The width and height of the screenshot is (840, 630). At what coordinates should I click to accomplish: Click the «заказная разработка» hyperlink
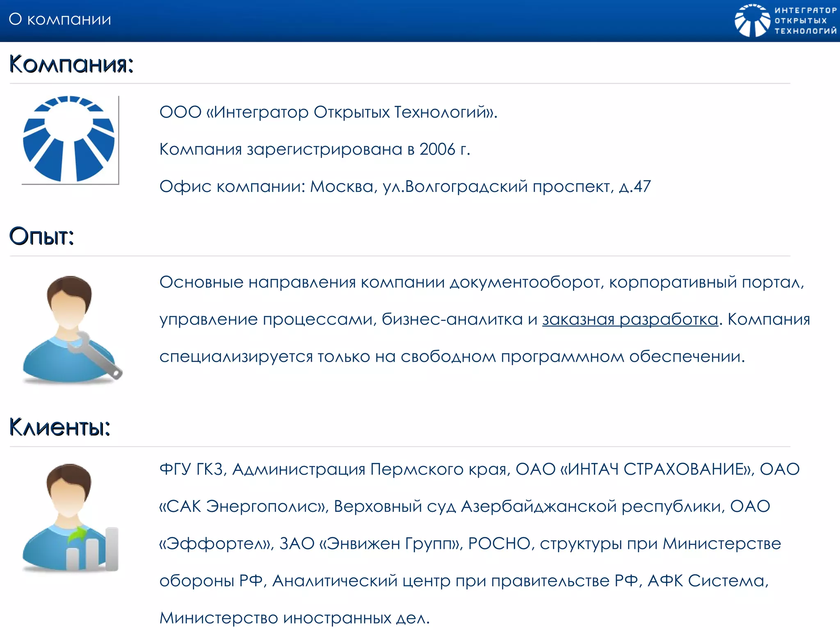[x=630, y=320]
